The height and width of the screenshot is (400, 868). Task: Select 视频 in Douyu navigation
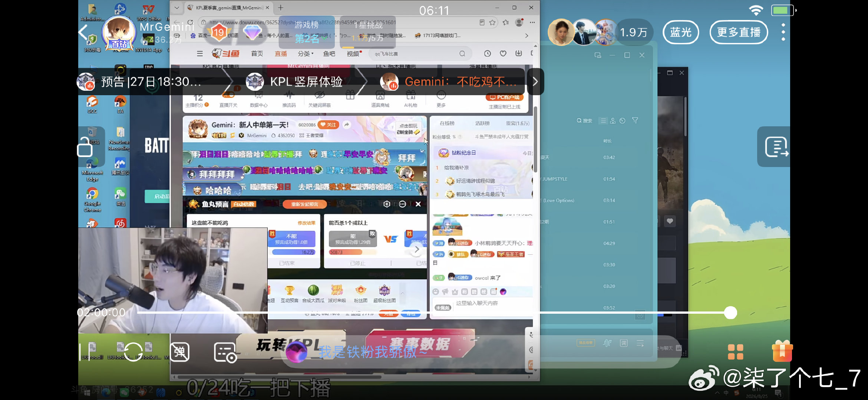click(x=354, y=54)
